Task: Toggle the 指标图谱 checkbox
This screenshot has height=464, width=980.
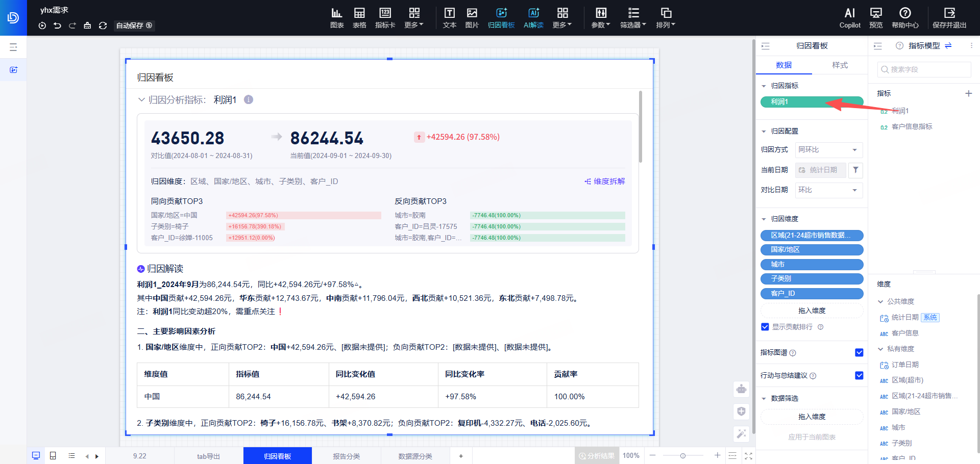Action: (x=859, y=352)
